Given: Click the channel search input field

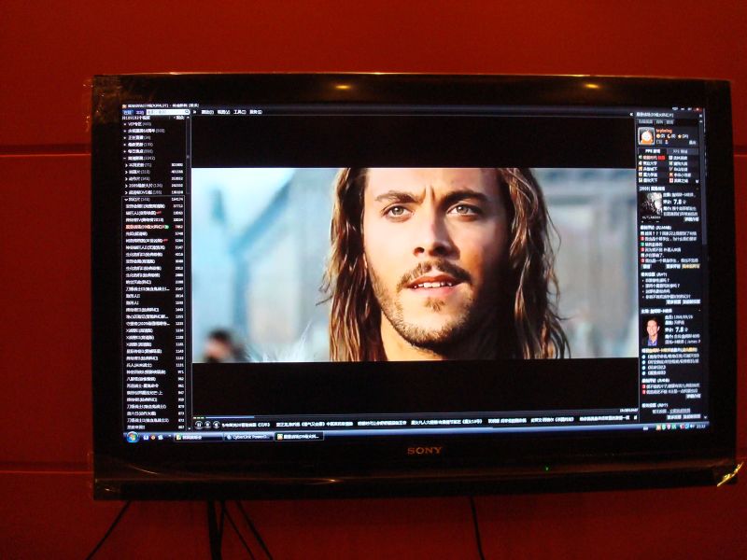Looking at the screenshot, I should (164, 112).
